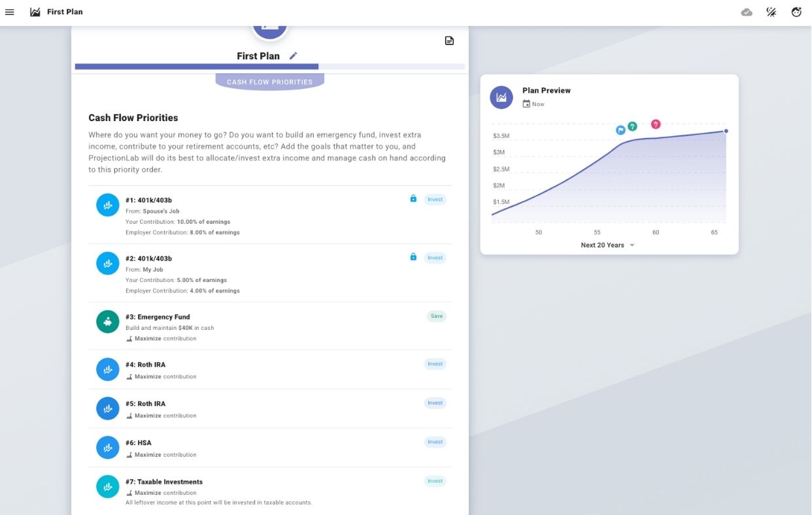Click the Save tag on Emergency Fund
Image resolution: width=812 pixels, height=515 pixels.
[x=436, y=316]
